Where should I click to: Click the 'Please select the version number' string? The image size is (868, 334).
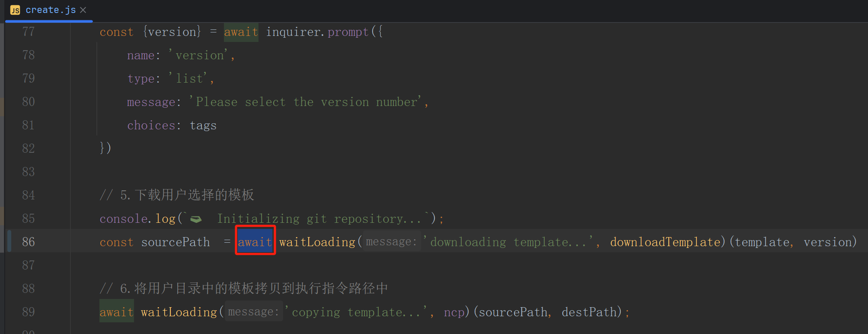306,102
